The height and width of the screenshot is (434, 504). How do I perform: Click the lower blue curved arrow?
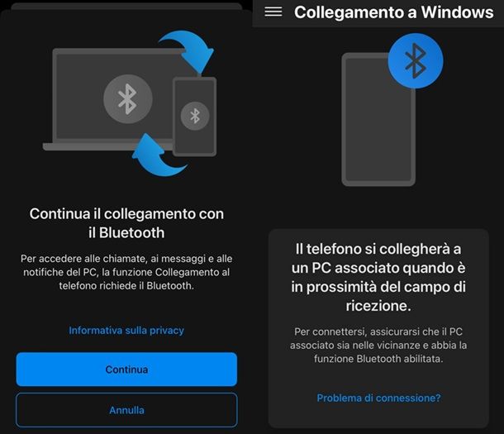click(x=159, y=155)
